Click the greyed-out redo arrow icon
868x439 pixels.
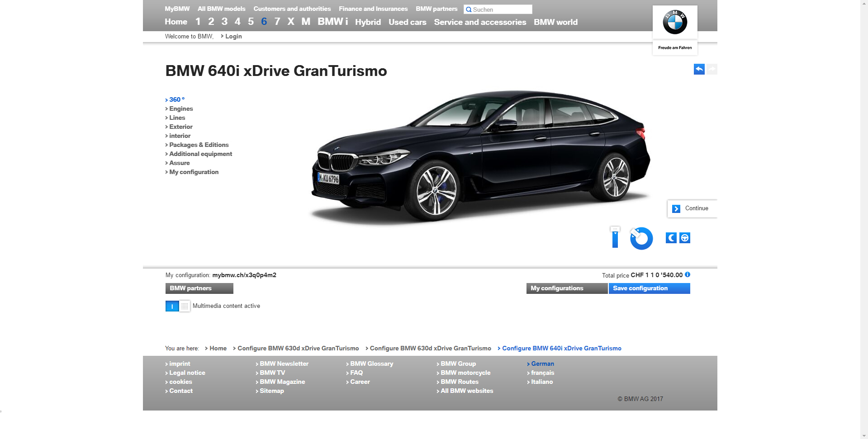(712, 69)
